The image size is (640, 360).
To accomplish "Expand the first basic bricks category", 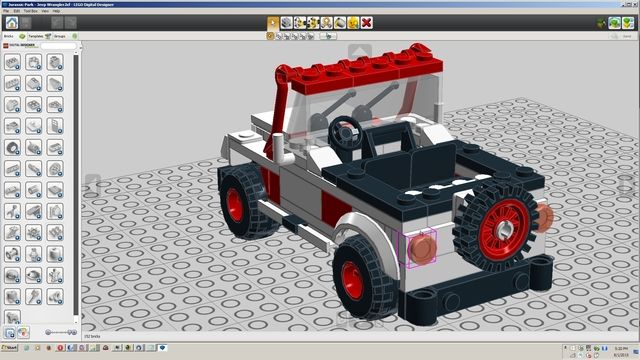I will point(13,62).
